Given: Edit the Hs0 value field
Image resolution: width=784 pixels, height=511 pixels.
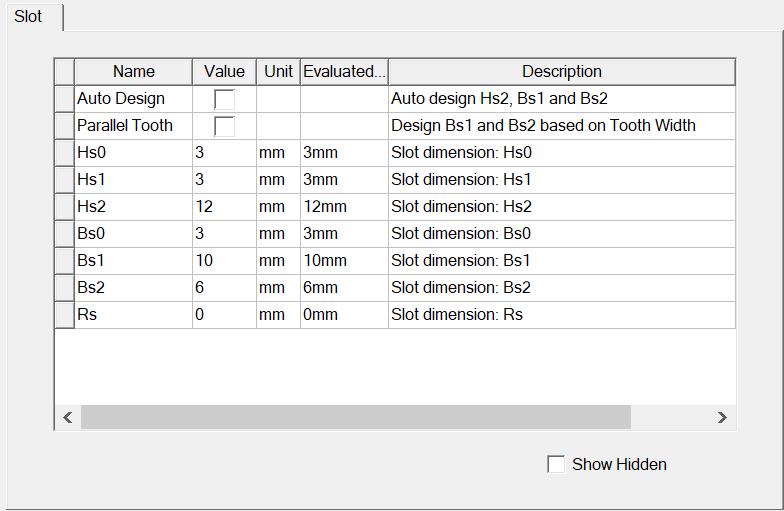Looking at the screenshot, I should (x=224, y=152).
